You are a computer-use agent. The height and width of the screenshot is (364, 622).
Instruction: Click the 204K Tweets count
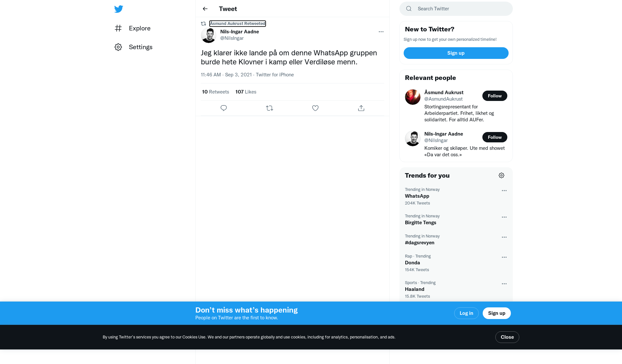(x=417, y=203)
